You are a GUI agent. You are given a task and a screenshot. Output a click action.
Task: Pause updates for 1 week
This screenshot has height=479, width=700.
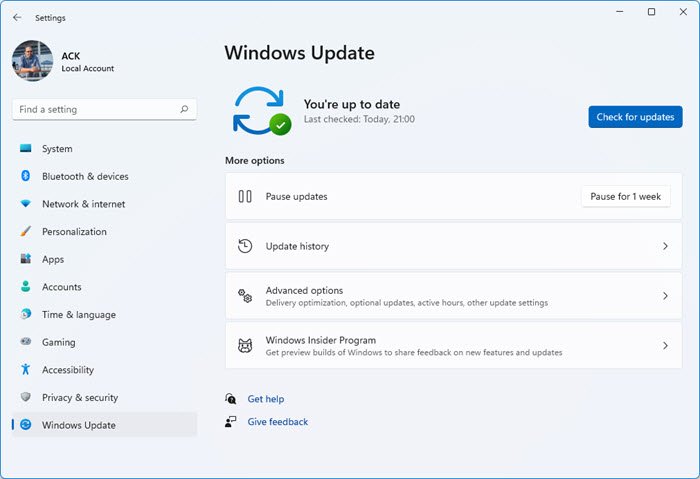625,197
